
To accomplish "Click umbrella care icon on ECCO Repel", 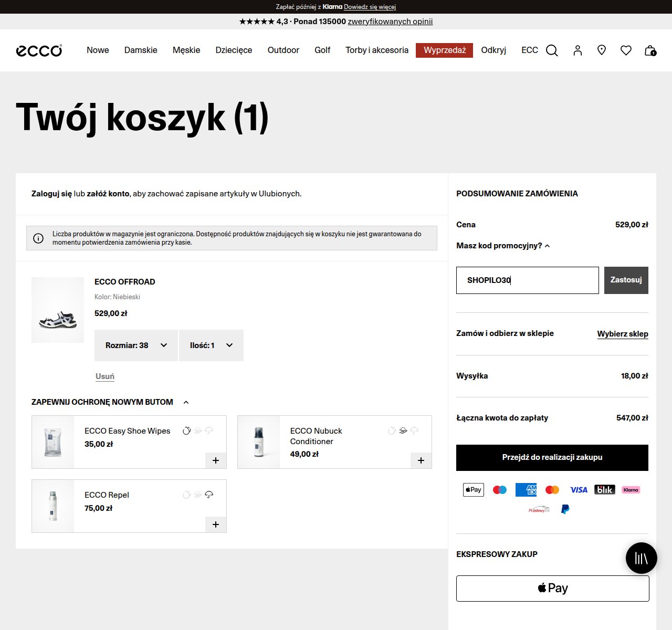I will click(209, 495).
